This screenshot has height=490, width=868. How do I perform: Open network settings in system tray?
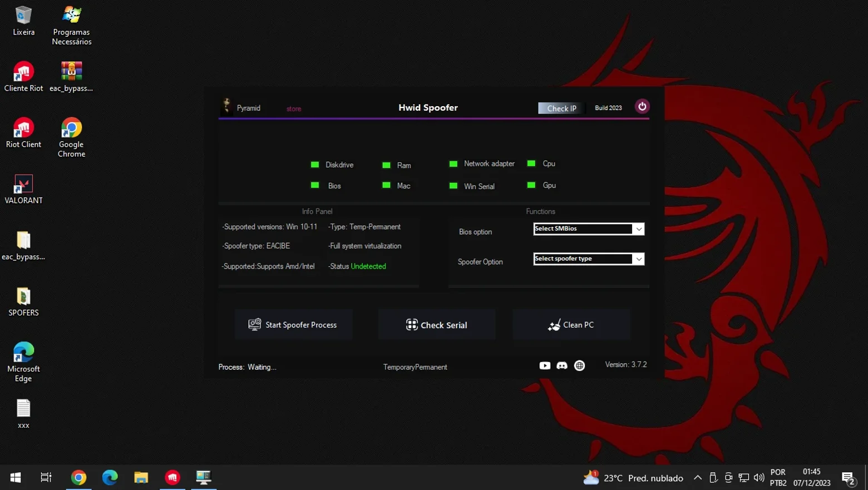pyautogui.click(x=744, y=478)
